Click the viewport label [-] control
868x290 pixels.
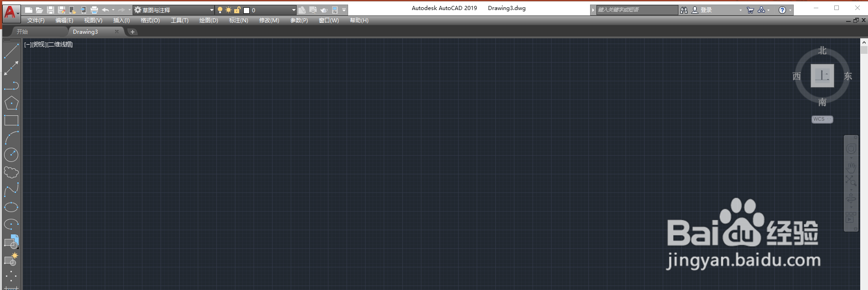[28, 44]
